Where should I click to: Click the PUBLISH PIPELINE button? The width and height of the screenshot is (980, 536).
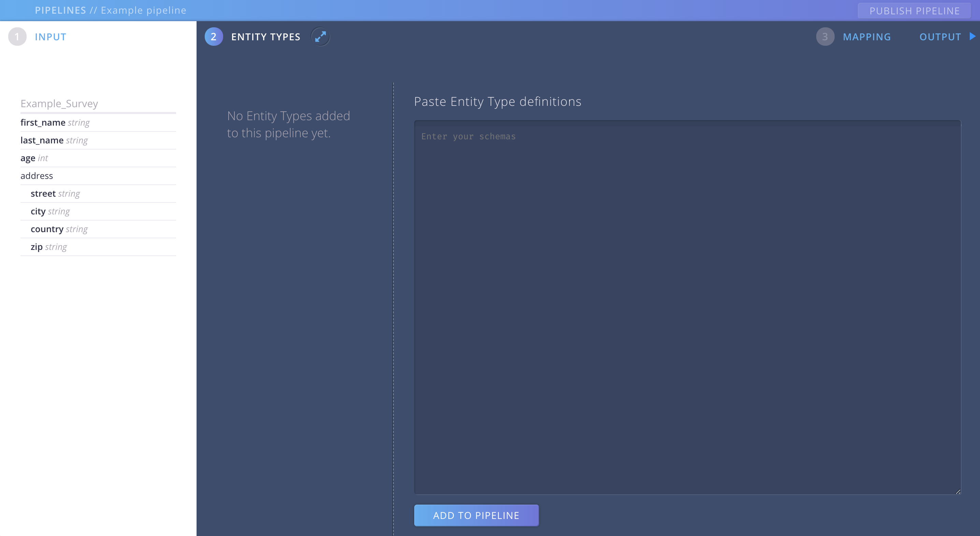pyautogui.click(x=914, y=10)
